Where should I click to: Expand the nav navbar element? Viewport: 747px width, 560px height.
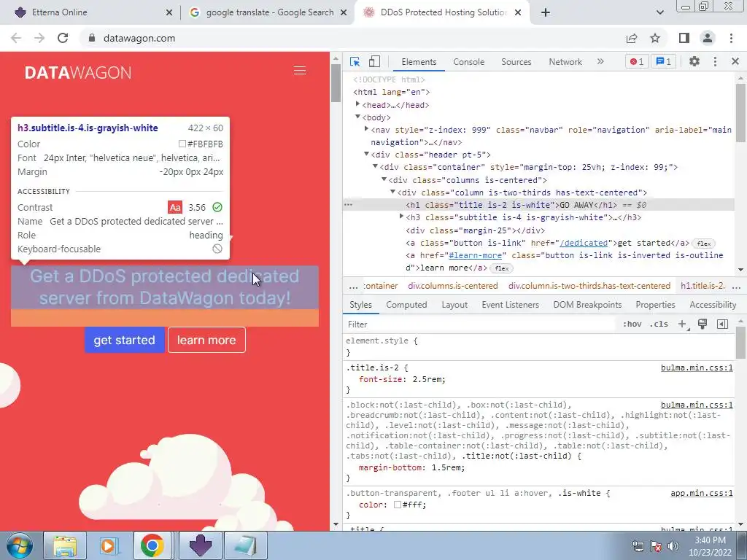click(366, 129)
